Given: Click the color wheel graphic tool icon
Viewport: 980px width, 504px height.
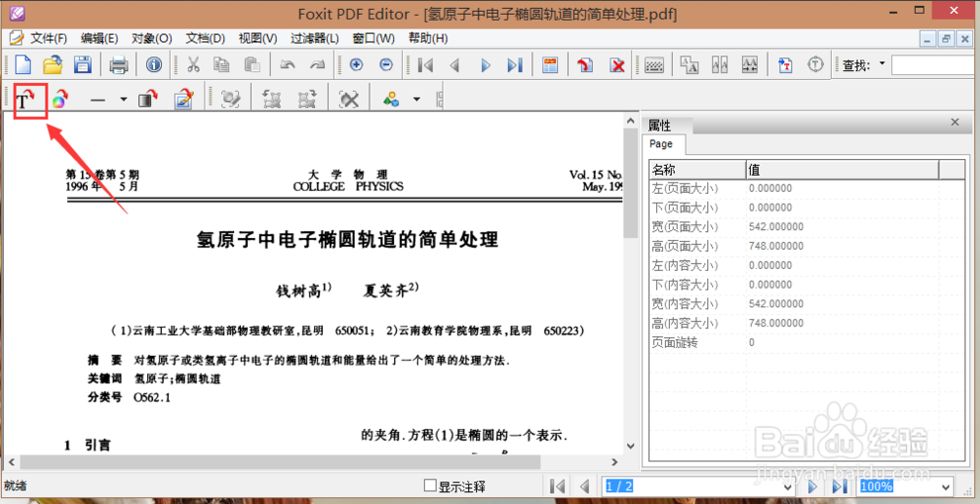Looking at the screenshot, I should click(60, 99).
